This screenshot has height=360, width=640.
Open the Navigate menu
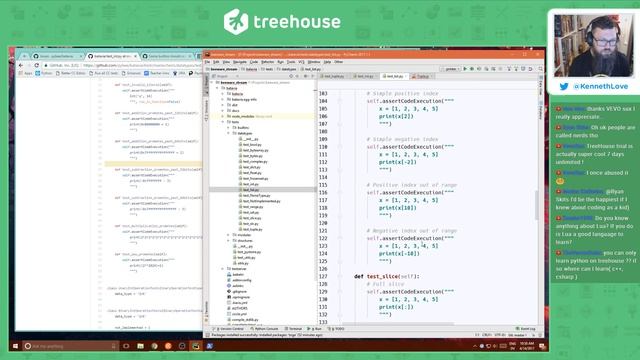pyautogui.click(x=240, y=62)
